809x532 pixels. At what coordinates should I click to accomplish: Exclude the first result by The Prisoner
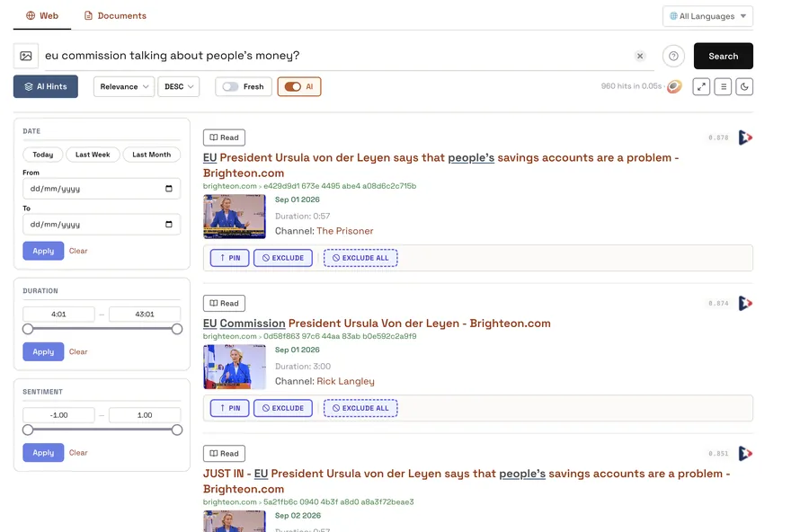pyautogui.click(x=283, y=258)
